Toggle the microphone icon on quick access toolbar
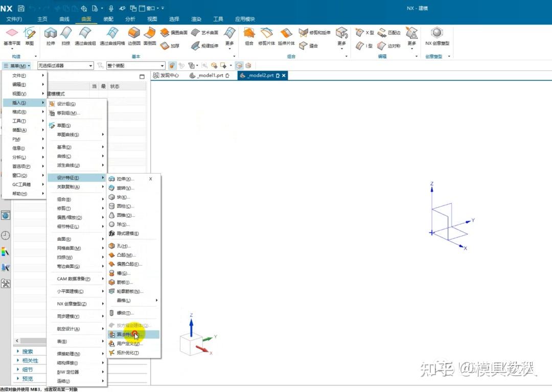Image resolution: width=552 pixels, height=392 pixels. [112, 8]
